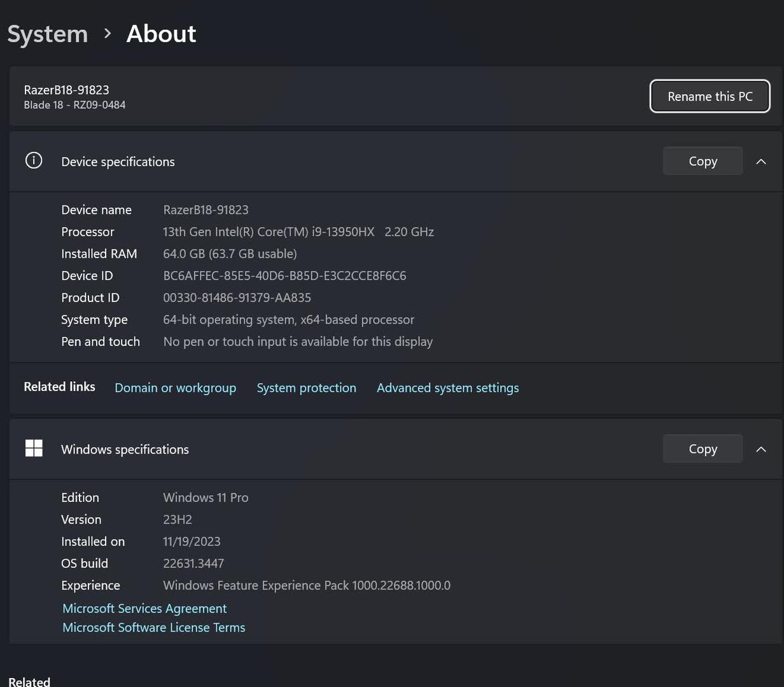Go back to System in the breadcrumb
Image resolution: width=784 pixels, height=687 pixels.
point(48,34)
